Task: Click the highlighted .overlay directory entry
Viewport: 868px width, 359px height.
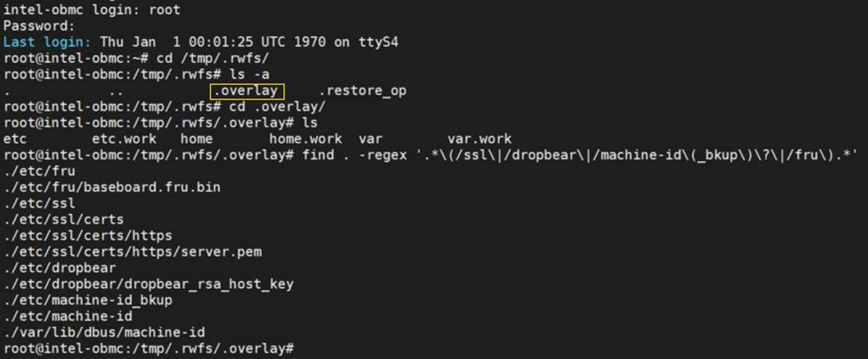Action: (249, 91)
